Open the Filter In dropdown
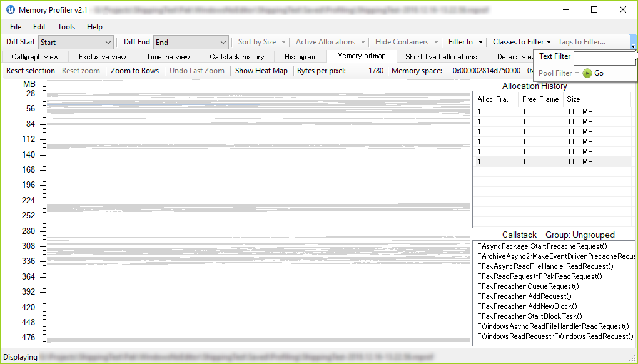 (465, 42)
